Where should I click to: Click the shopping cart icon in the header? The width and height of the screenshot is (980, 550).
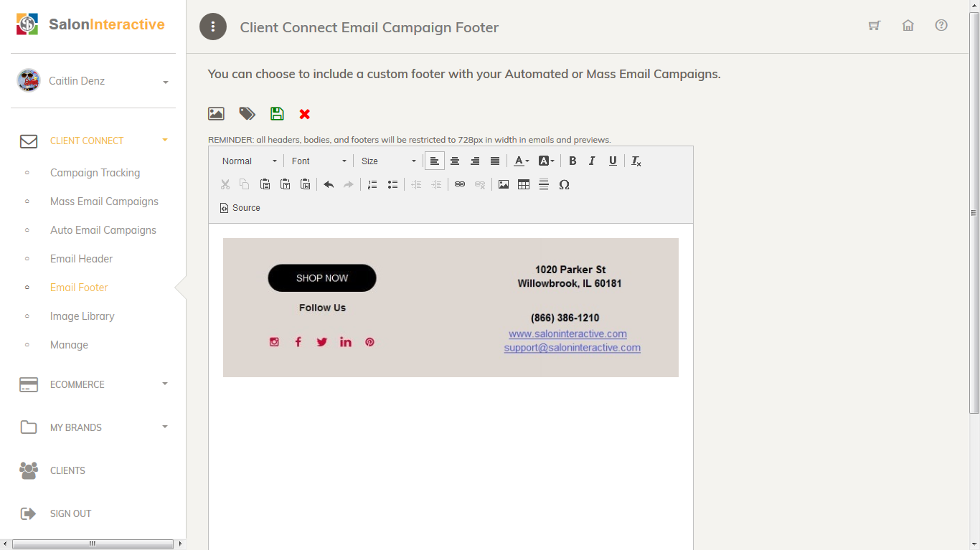coord(874,25)
